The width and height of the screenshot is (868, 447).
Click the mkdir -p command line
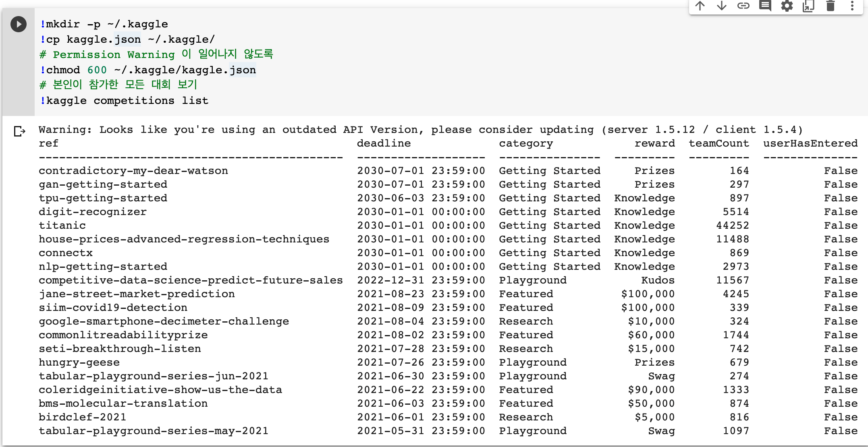tap(104, 24)
